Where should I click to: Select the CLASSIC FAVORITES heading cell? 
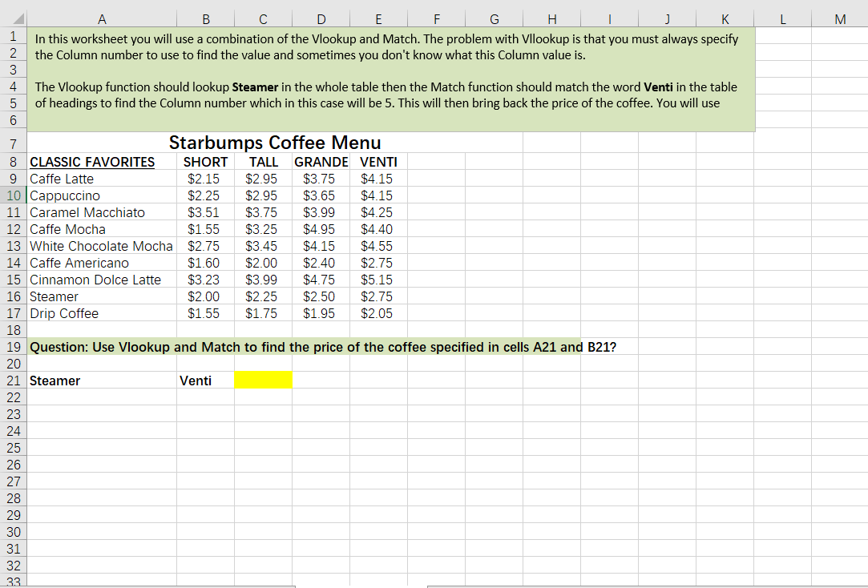click(91, 162)
